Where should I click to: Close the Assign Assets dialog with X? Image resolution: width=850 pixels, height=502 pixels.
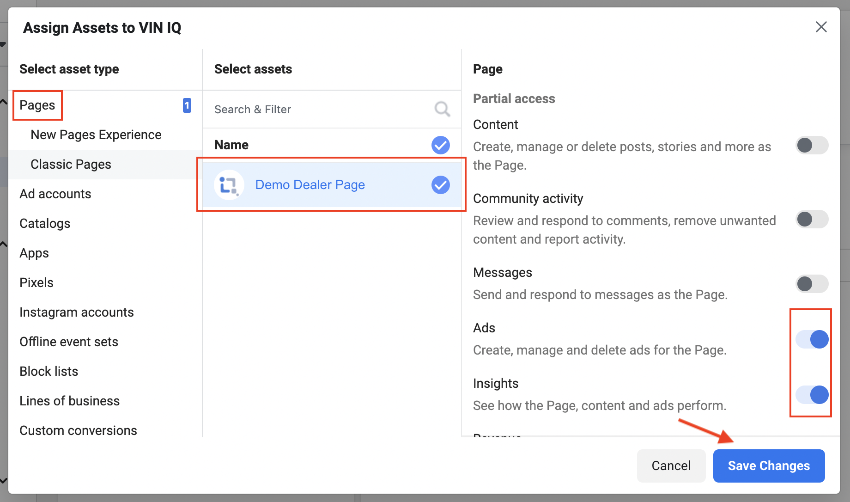(821, 27)
